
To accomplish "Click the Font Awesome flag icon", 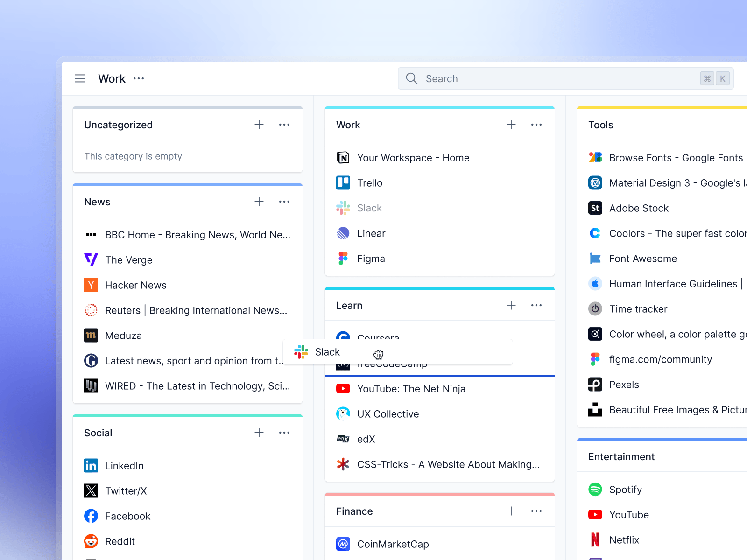I will tap(595, 259).
